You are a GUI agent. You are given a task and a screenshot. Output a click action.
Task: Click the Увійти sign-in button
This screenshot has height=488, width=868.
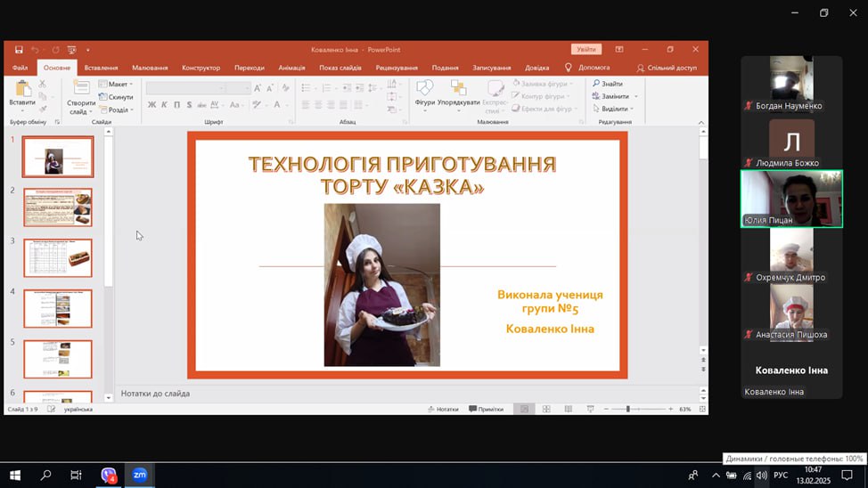pos(585,50)
